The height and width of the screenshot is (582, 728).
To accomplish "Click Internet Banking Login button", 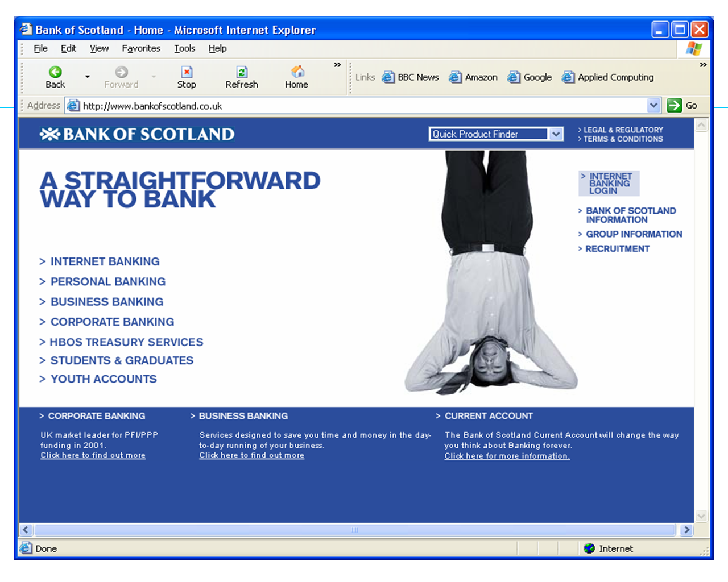I will (x=609, y=183).
